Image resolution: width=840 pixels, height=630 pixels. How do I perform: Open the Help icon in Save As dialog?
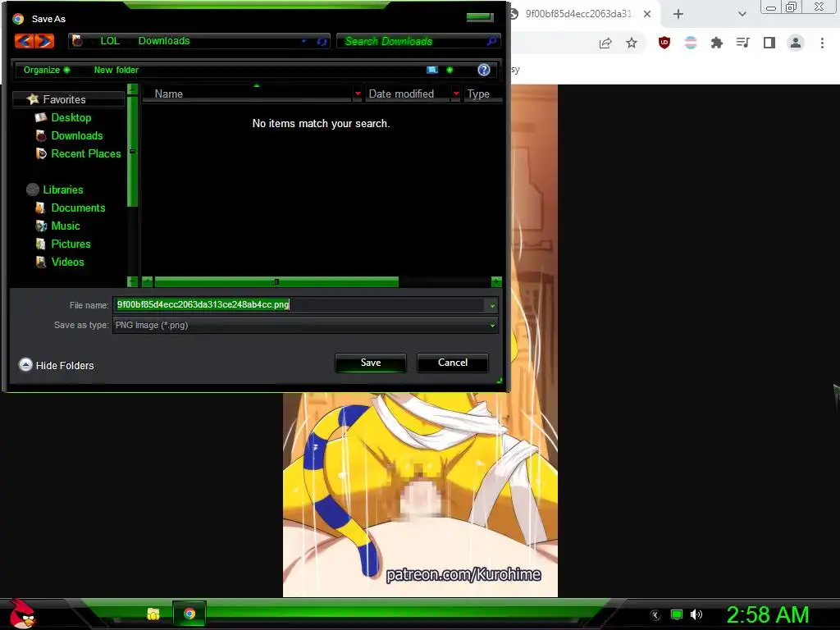tap(484, 70)
